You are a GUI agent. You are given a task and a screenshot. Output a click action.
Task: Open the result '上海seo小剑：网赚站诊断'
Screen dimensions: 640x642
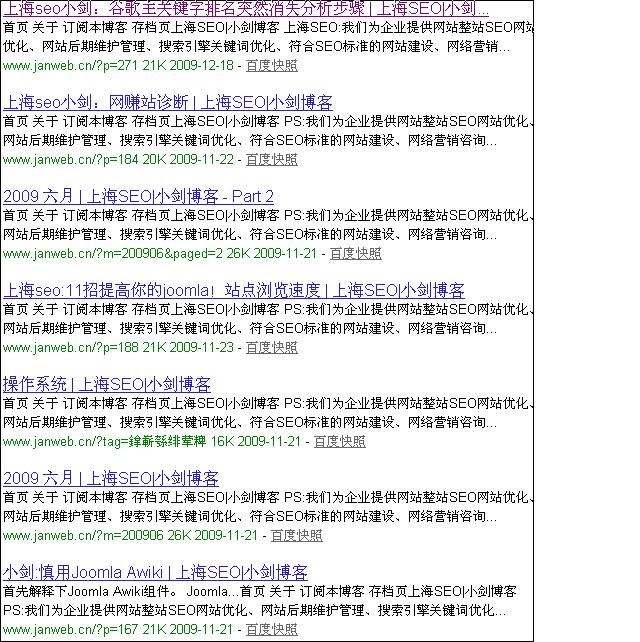[167, 102]
